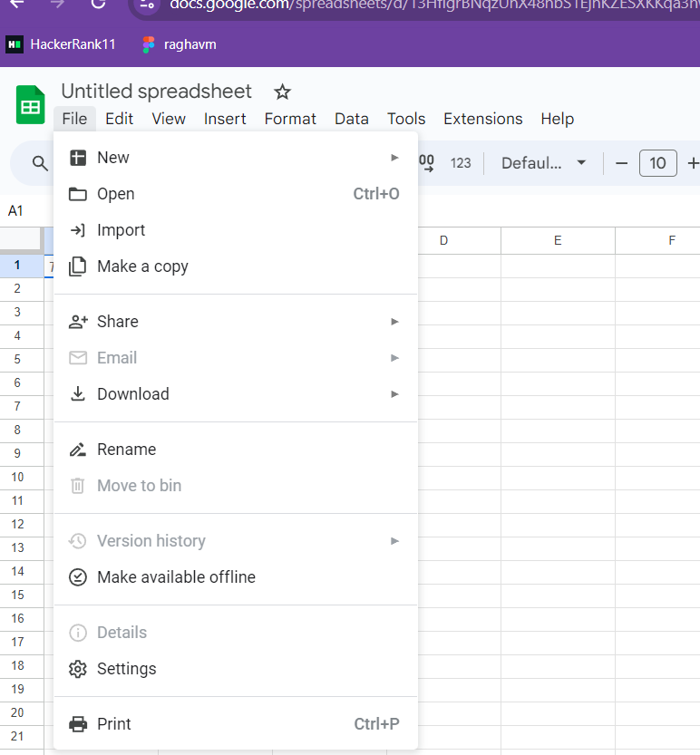Click the HackerRank11 bookmark

pyautogui.click(x=61, y=44)
